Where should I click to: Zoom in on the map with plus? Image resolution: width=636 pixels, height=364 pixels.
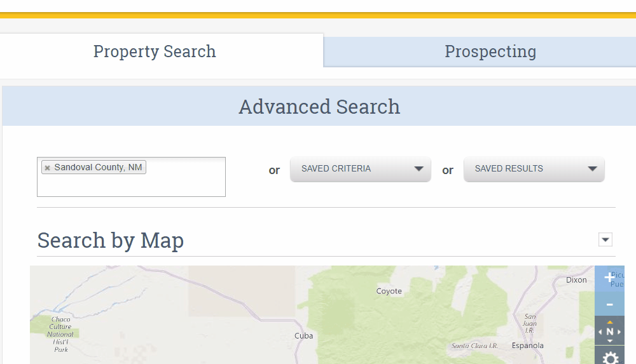[x=609, y=278]
